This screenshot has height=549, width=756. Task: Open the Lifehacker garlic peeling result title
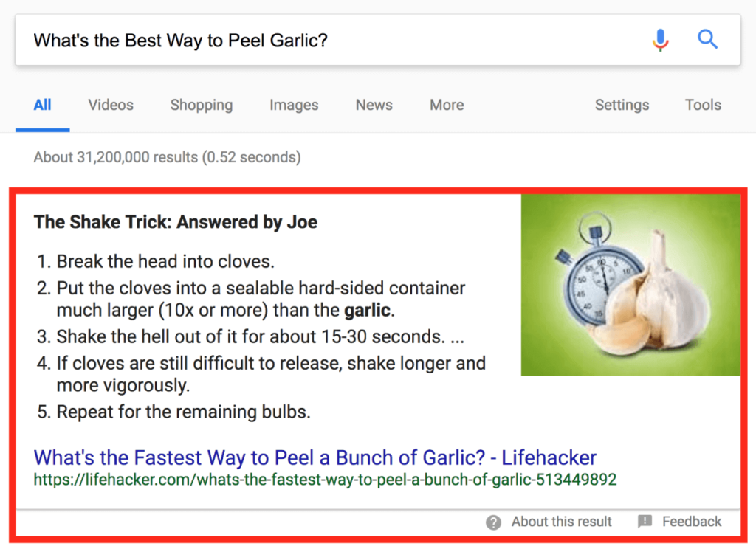click(315, 457)
